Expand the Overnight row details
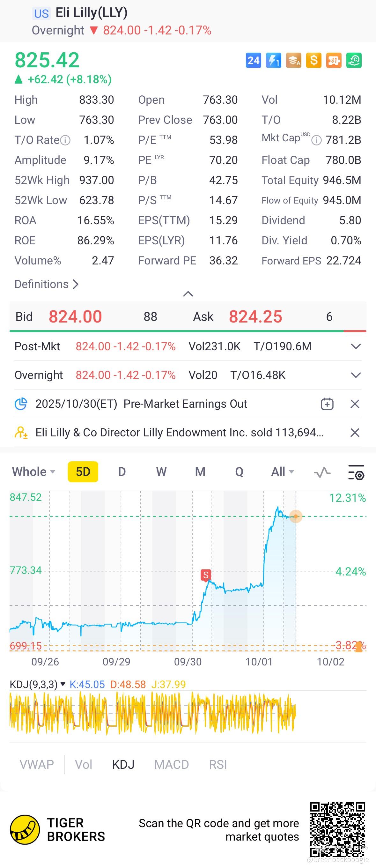Image resolution: width=376 pixels, height=868 pixels. tap(356, 375)
